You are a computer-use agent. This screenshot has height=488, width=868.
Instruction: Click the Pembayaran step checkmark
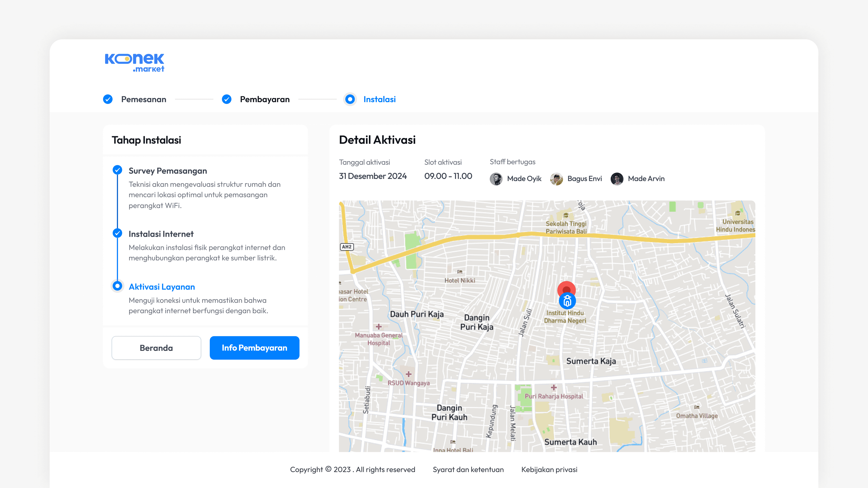[227, 99]
